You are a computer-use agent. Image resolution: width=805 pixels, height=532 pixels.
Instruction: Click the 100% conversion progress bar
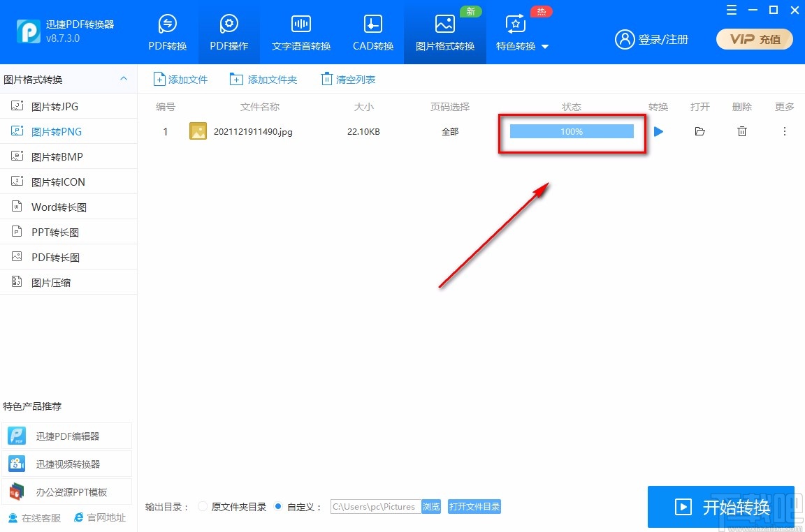572,131
